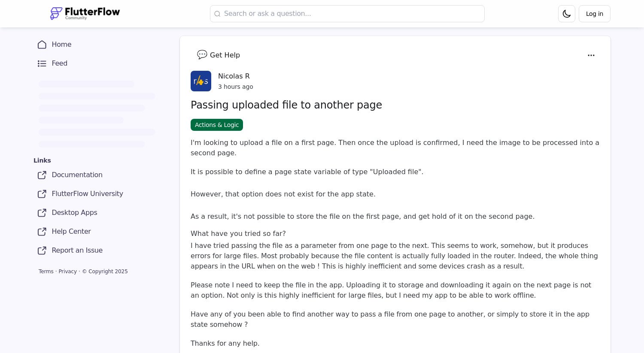Open the Report an Issue link
The height and width of the screenshot is (353, 644).
77,250
